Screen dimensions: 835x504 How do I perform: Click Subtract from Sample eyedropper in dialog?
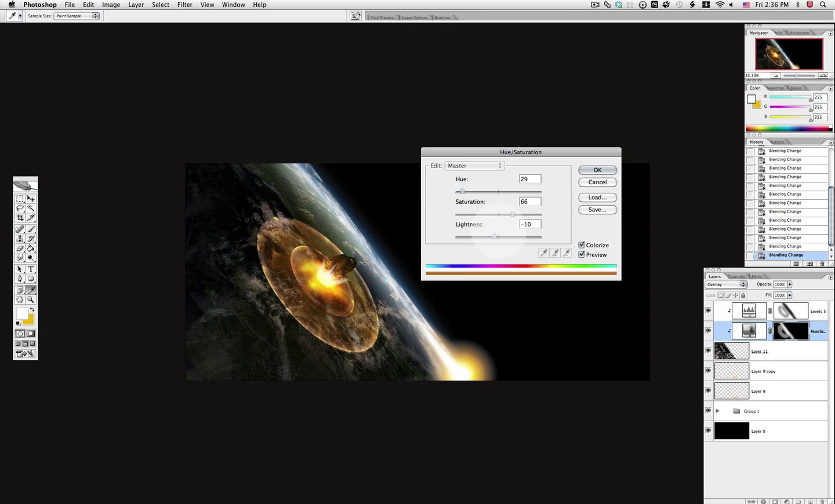[567, 253]
